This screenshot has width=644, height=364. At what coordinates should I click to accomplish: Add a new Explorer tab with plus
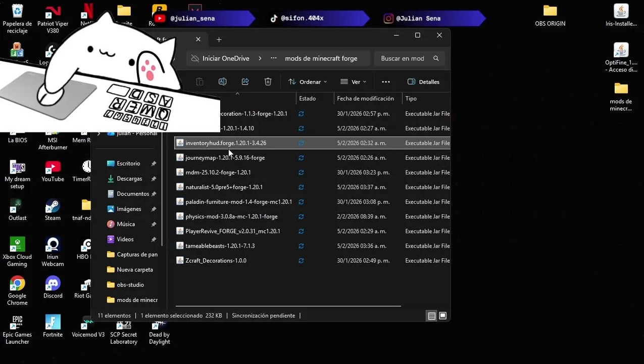click(219, 39)
